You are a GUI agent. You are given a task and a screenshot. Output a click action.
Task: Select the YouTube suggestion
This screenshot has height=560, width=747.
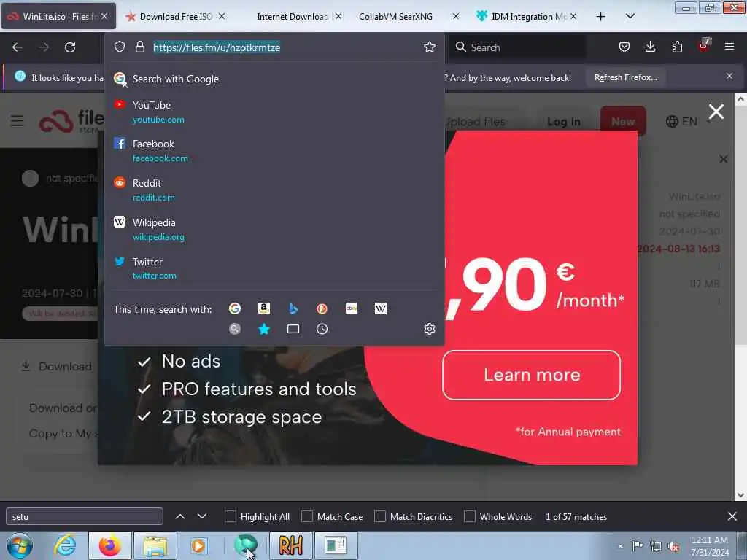tap(274, 112)
